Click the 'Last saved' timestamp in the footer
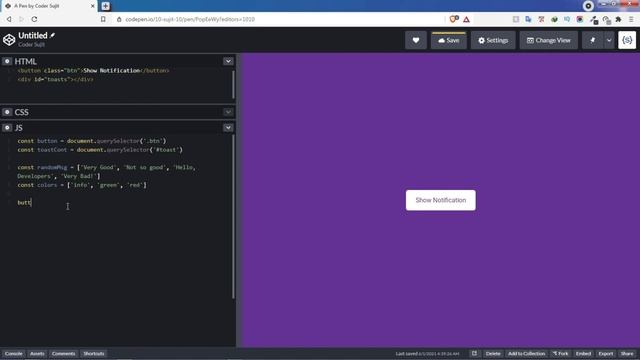This screenshot has height=360, width=640. click(x=427, y=353)
